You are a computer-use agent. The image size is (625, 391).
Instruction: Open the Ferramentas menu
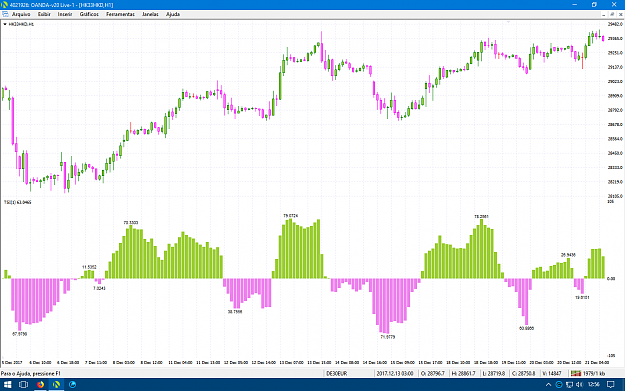click(120, 14)
